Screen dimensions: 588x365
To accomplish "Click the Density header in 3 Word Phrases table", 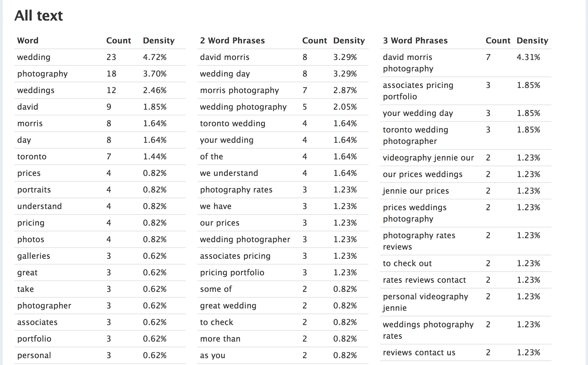I will [533, 41].
